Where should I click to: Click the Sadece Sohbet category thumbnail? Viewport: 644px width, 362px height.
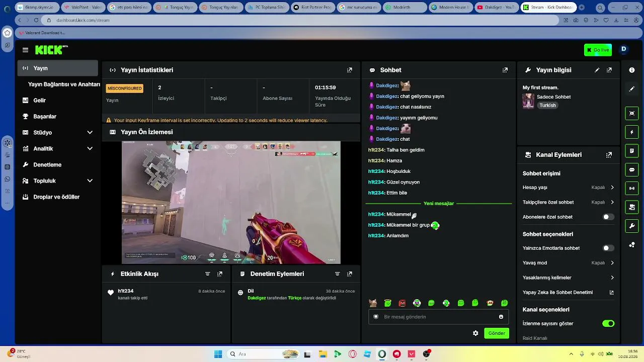coord(528,101)
